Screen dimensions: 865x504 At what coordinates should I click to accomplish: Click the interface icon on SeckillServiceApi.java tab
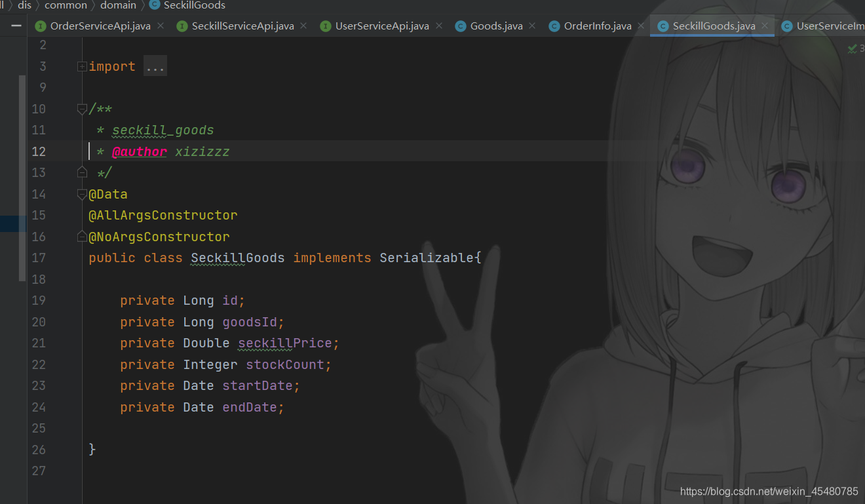click(182, 26)
